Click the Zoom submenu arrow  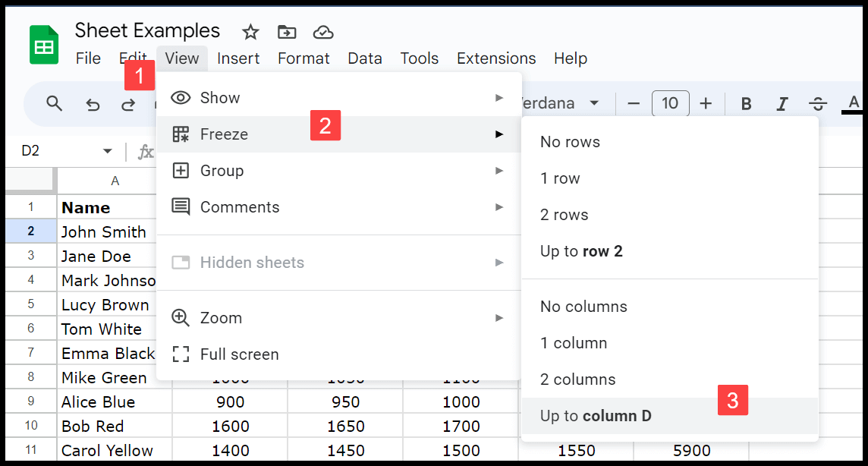[499, 318]
